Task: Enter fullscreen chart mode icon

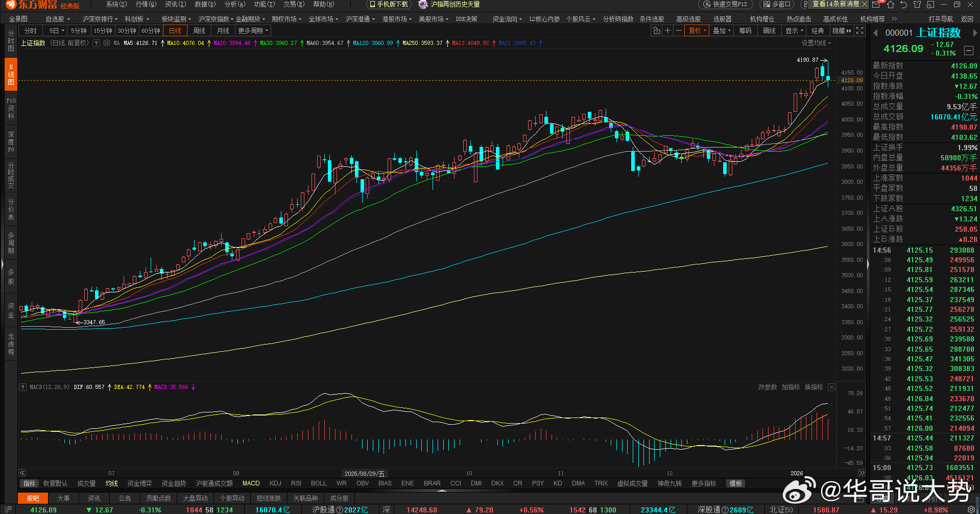Action: point(860,31)
